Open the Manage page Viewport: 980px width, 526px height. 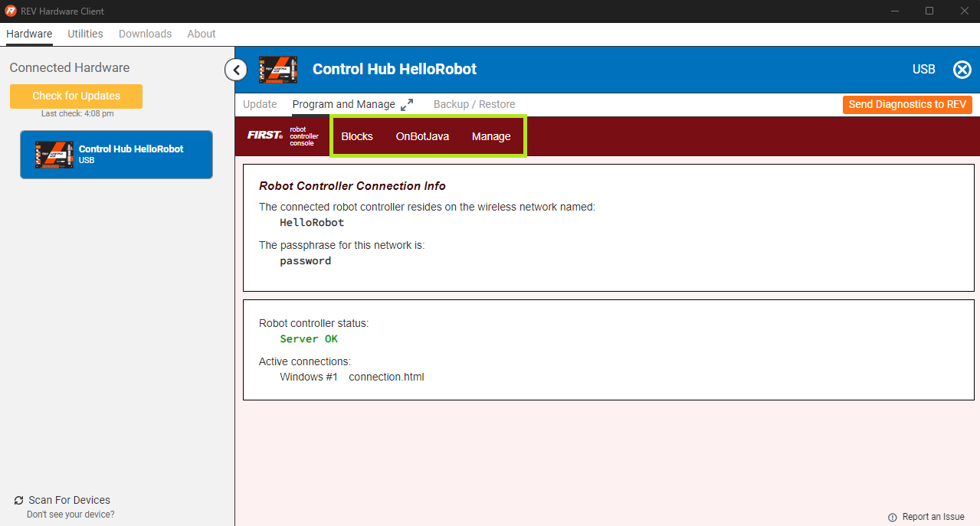491,136
